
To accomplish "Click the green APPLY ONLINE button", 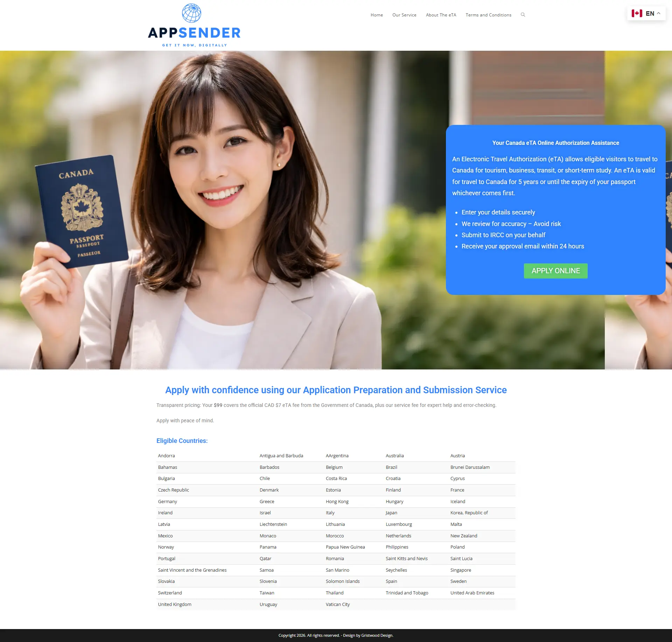I will point(555,271).
